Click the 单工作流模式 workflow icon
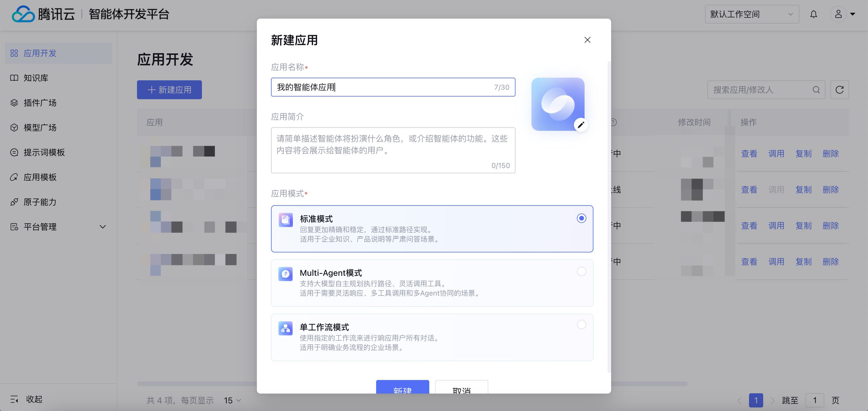This screenshot has height=411, width=868. coord(285,328)
